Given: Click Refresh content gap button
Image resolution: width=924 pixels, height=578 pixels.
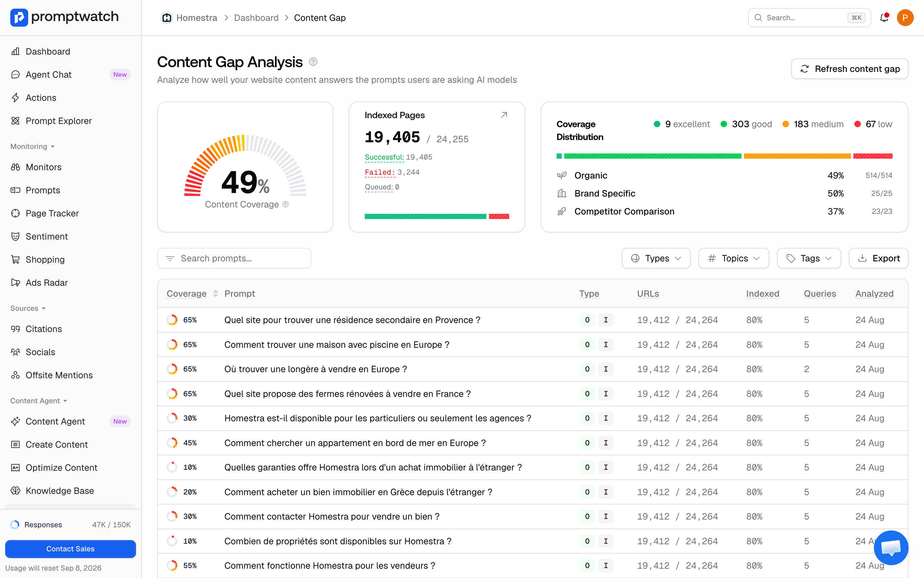Looking at the screenshot, I should (849, 69).
